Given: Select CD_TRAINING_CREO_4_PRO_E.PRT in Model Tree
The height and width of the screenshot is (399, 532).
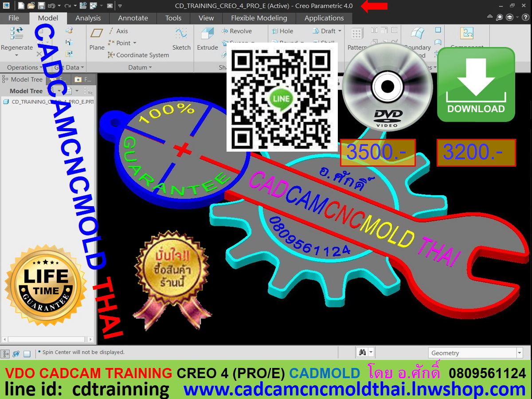Looking at the screenshot, I should tap(49, 102).
